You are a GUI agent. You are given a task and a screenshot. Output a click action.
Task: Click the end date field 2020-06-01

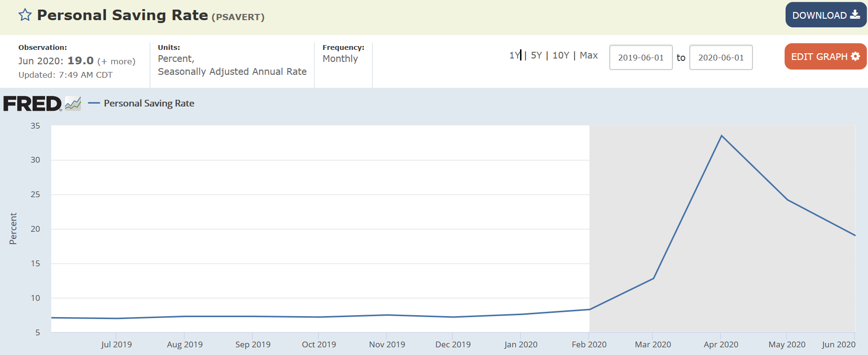pyautogui.click(x=721, y=58)
